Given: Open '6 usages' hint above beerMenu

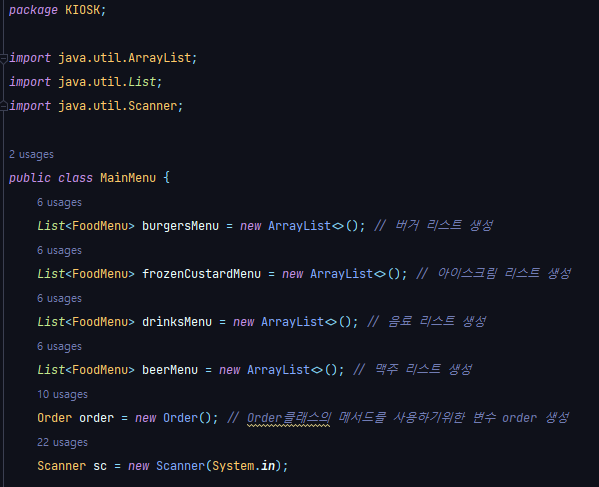Looking at the screenshot, I should (x=59, y=346).
